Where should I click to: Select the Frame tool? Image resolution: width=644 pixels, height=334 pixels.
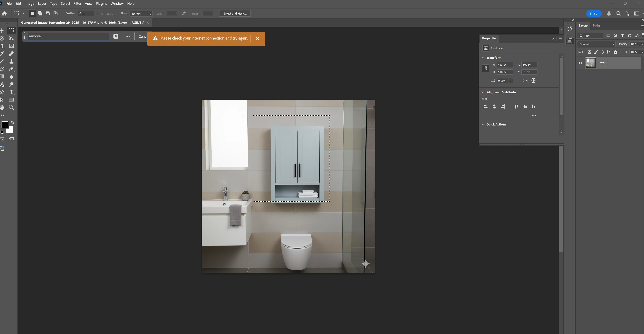click(11, 46)
